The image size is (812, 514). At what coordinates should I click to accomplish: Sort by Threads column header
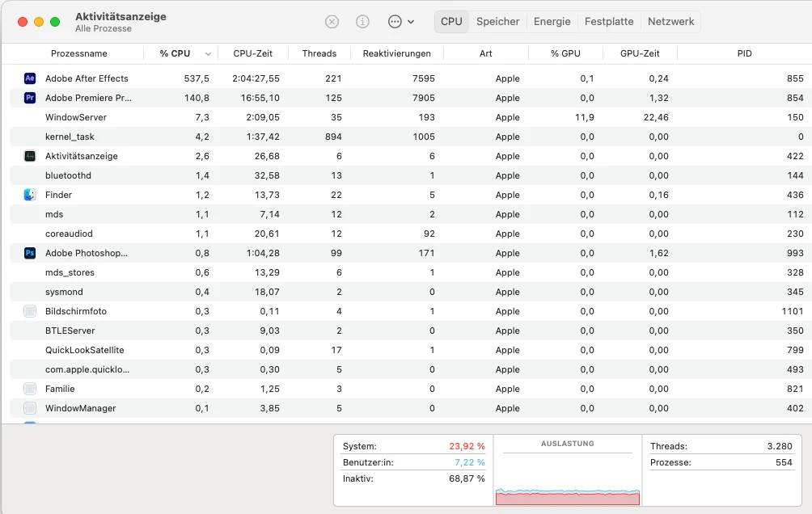(x=319, y=53)
